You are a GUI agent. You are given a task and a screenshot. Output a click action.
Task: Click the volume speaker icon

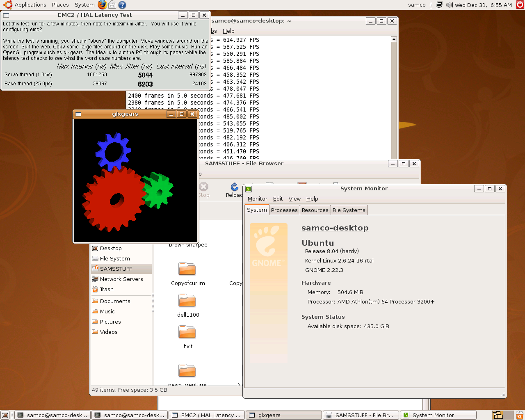[x=450, y=5]
